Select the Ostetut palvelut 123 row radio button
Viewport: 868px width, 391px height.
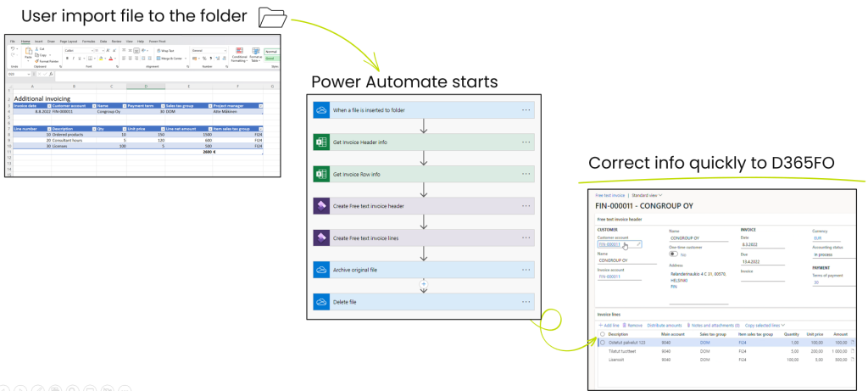603,342
